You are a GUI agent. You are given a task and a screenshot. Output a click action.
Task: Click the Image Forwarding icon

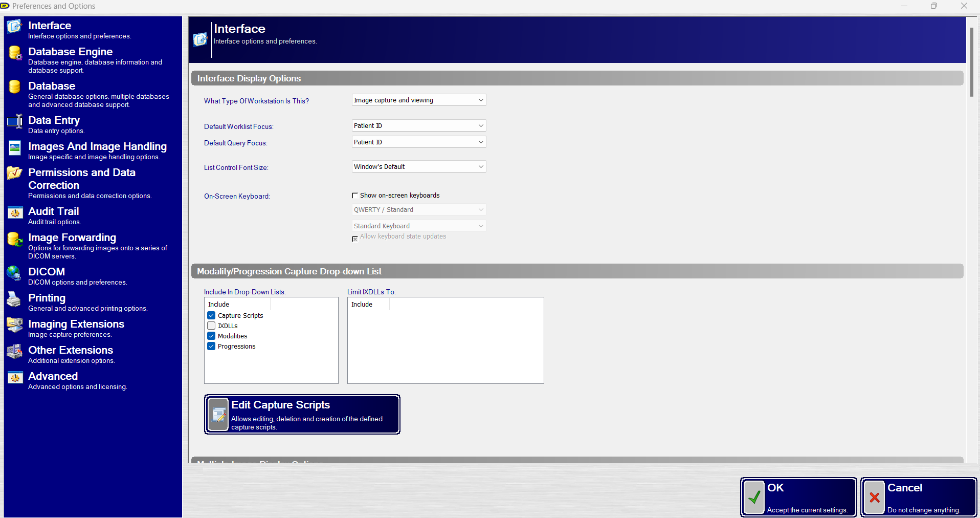[15, 239]
